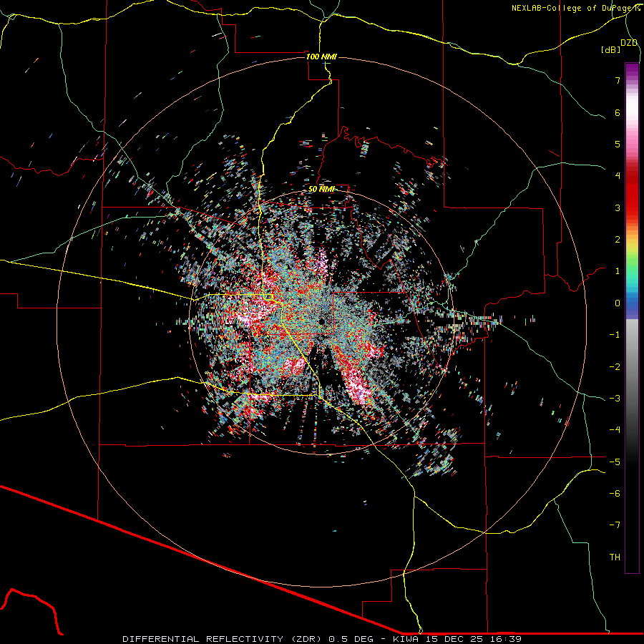Click the 100 NMI range ring label
Viewport: 644px width, 644px height.
321,57
